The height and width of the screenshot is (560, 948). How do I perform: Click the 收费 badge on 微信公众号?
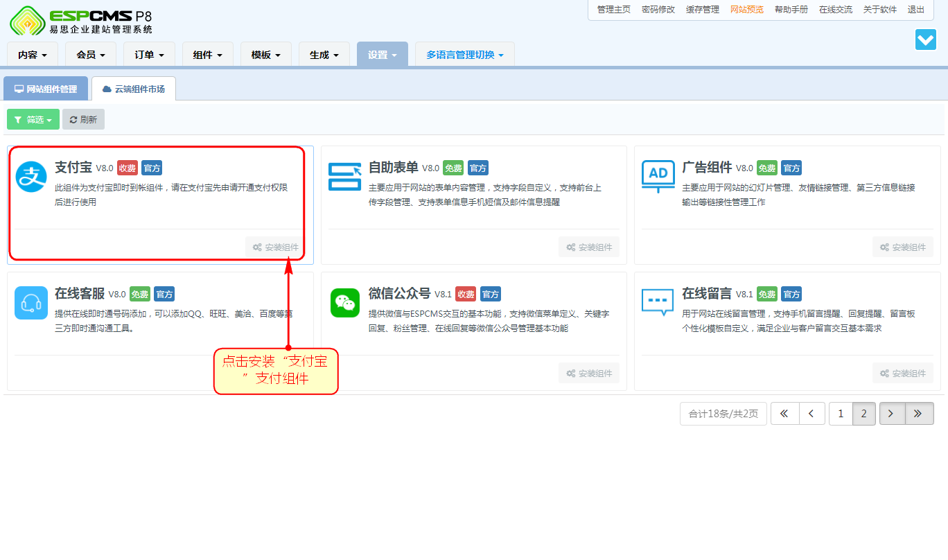point(466,294)
